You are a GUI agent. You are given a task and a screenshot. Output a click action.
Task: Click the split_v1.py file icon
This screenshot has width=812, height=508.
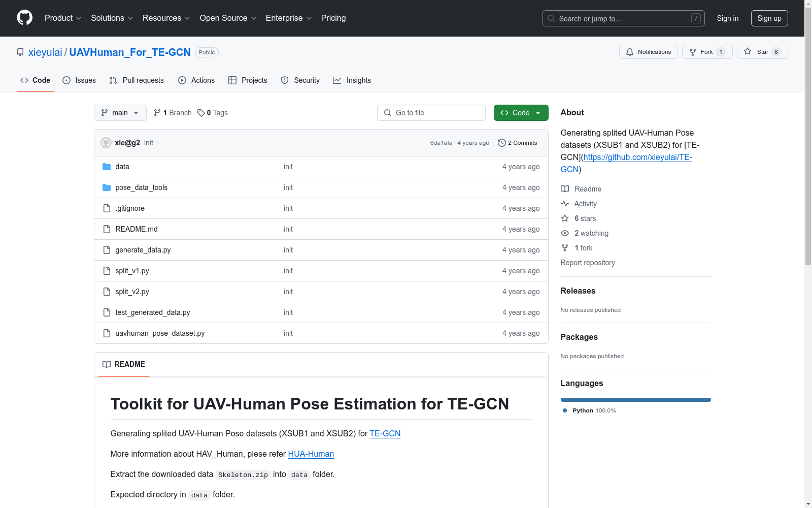point(107,271)
